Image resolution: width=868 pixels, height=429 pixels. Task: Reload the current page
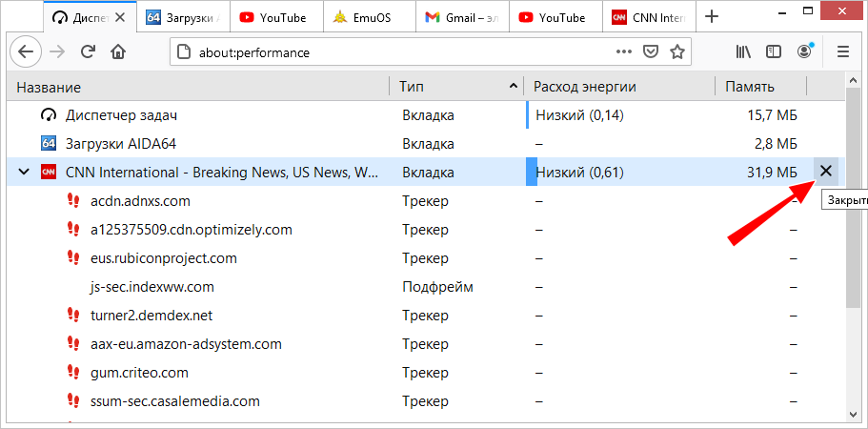88,52
